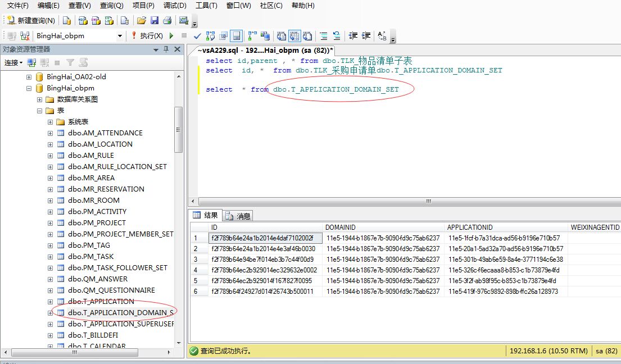The image size is (621, 364).
Task: Open the Query Options icon
Action: [x=223, y=36]
